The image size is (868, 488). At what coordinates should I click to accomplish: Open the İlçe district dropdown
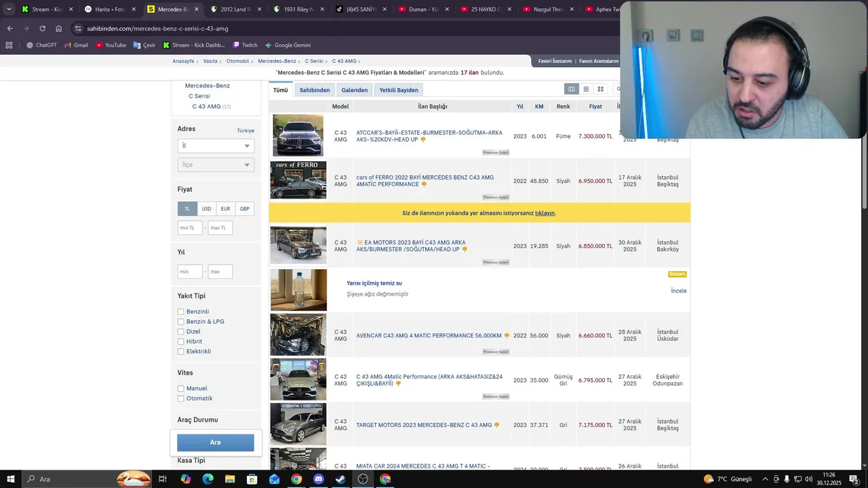coord(216,165)
